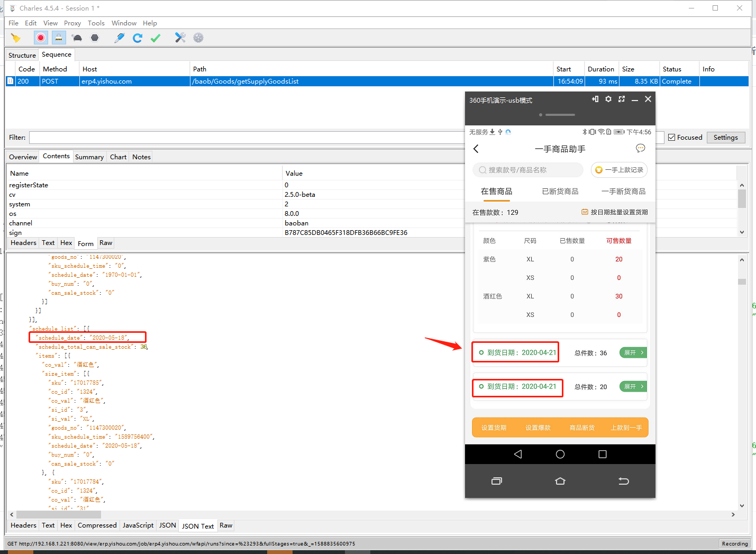
Task: Tap the 设置爆款 button
Action: point(538,428)
